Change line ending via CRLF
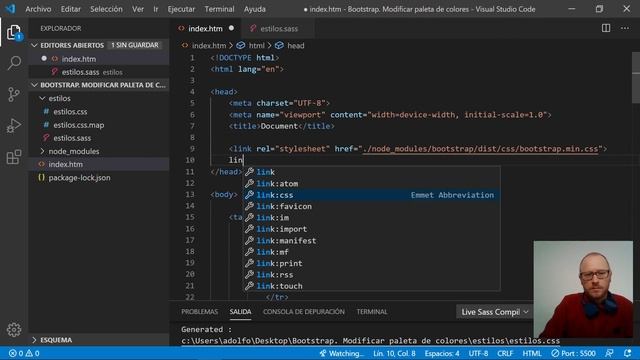This screenshot has width=640, height=360. (x=505, y=353)
